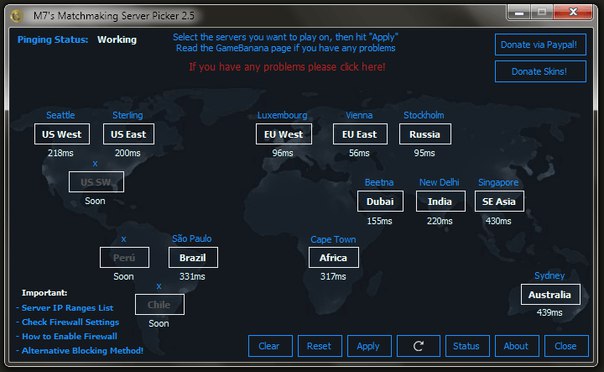Toggle the SE Asia Singapore server
604x372 pixels.
pyautogui.click(x=499, y=201)
